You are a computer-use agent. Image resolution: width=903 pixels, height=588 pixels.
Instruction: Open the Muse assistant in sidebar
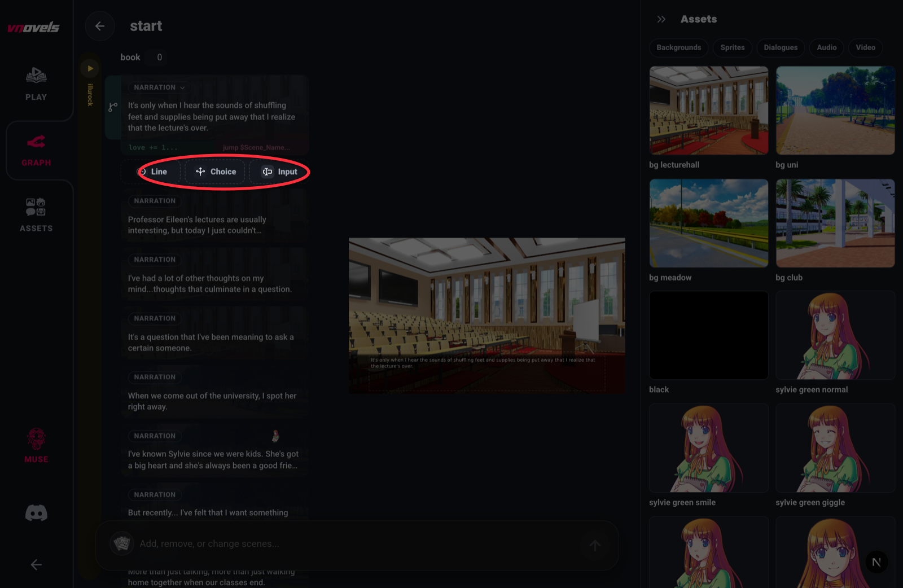36,446
